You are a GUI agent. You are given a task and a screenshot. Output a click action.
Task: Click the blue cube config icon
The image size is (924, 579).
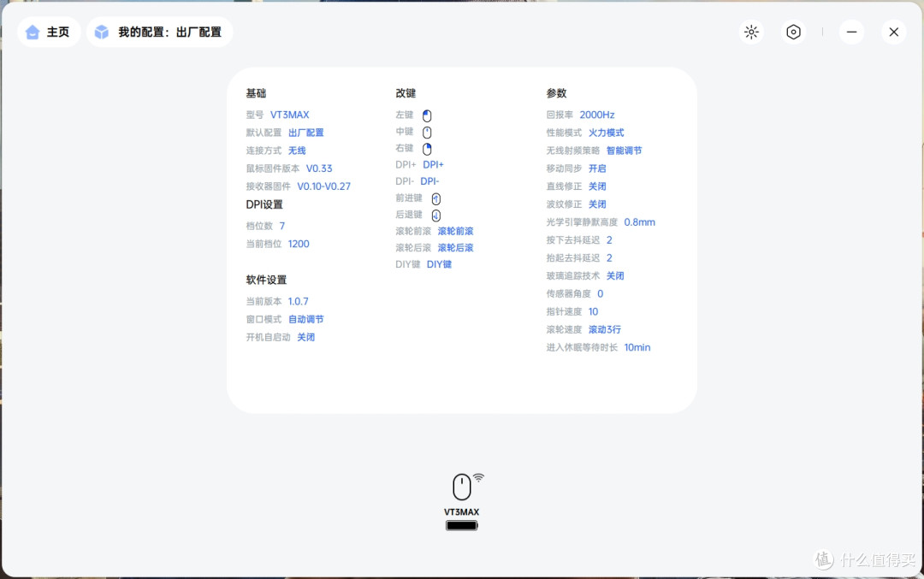pyautogui.click(x=102, y=32)
